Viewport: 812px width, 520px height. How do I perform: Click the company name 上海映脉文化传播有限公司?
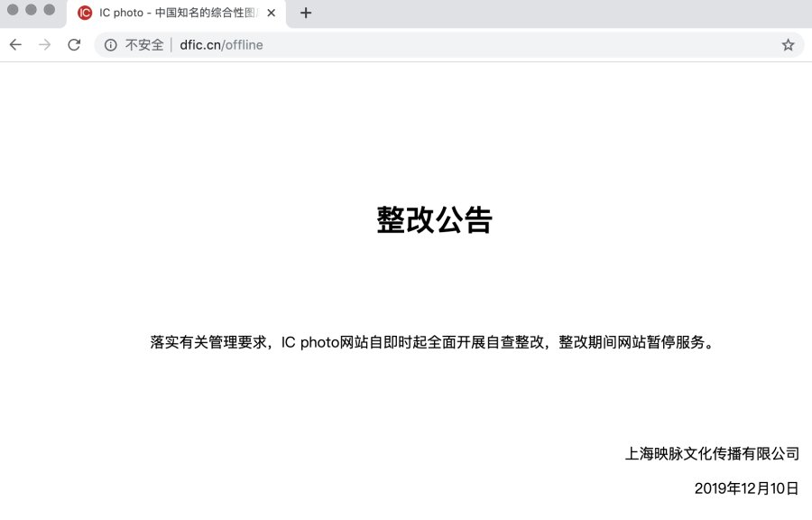[712, 453]
